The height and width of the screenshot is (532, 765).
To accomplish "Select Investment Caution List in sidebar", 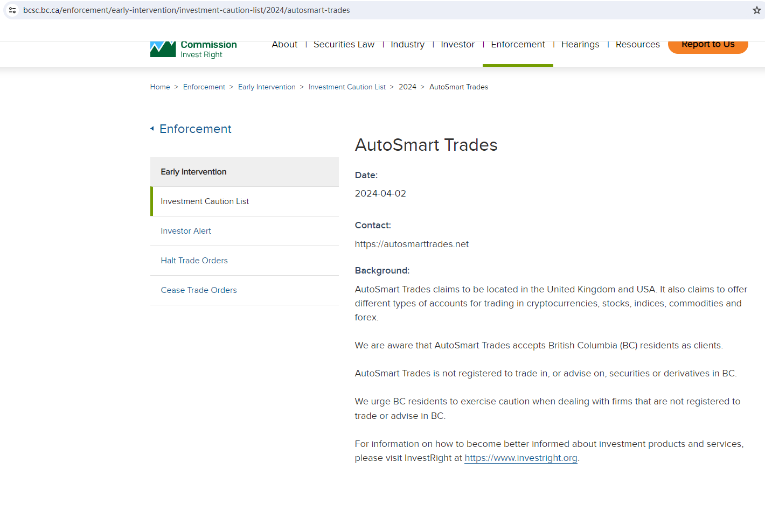I will tap(245, 201).
